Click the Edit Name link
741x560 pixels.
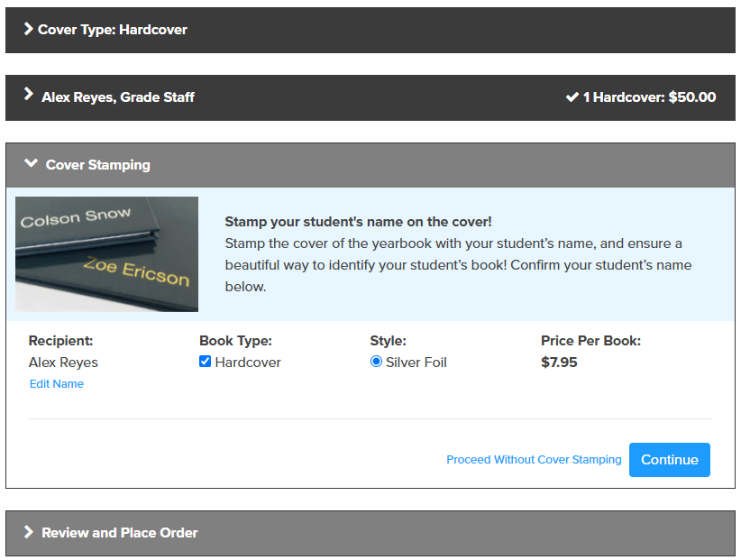click(x=57, y=384)
